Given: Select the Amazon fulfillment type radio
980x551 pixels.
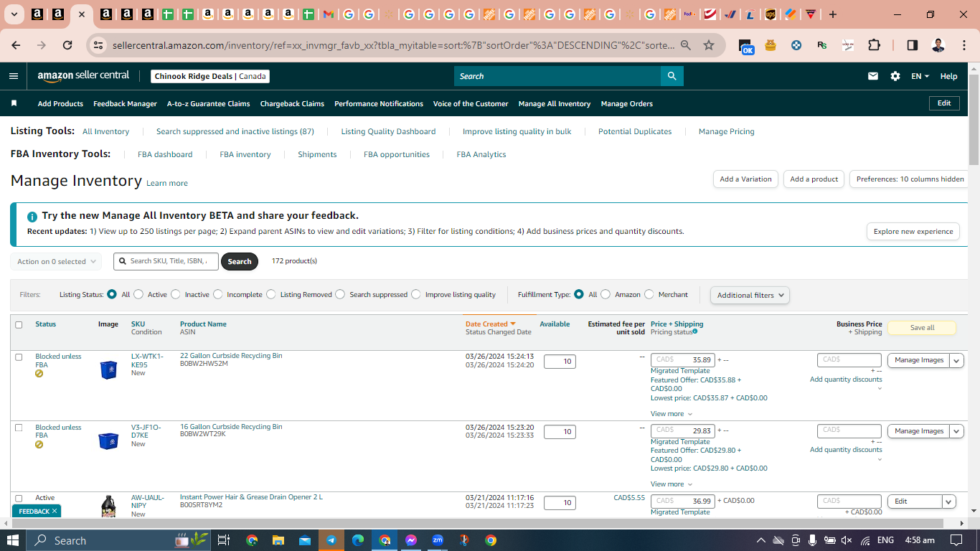Looking at the screenshot, I should pos(606,294).
